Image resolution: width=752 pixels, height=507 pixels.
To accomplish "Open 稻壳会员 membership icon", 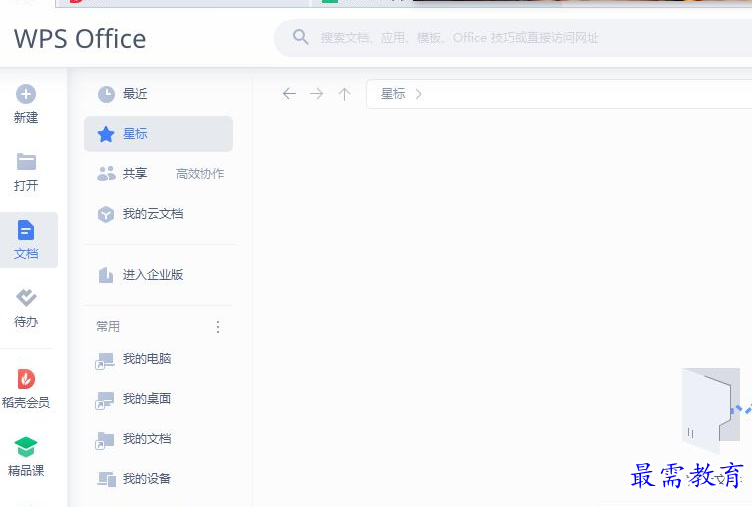I will pos(26,379).
